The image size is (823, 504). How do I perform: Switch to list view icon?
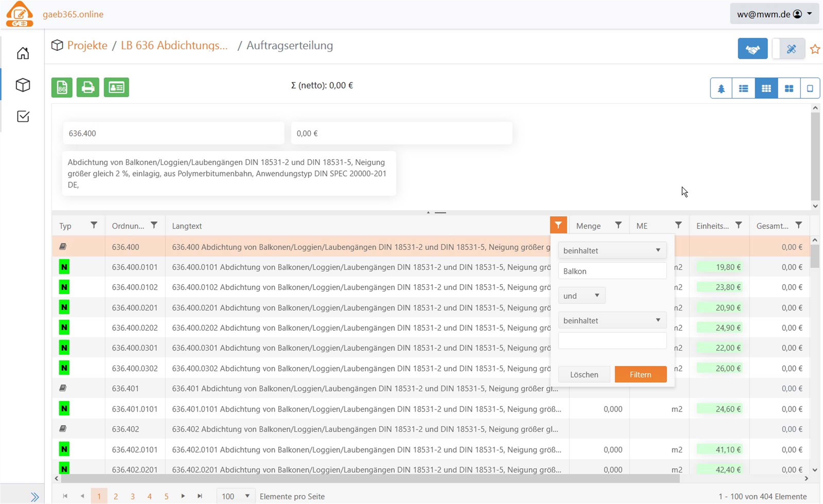[x=743, y=88]
